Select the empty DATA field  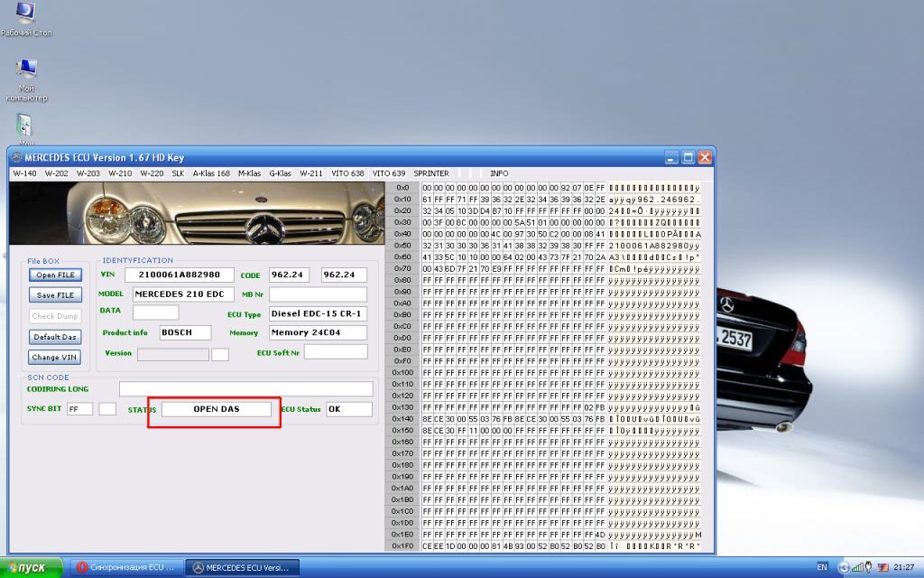pos(155,312)
